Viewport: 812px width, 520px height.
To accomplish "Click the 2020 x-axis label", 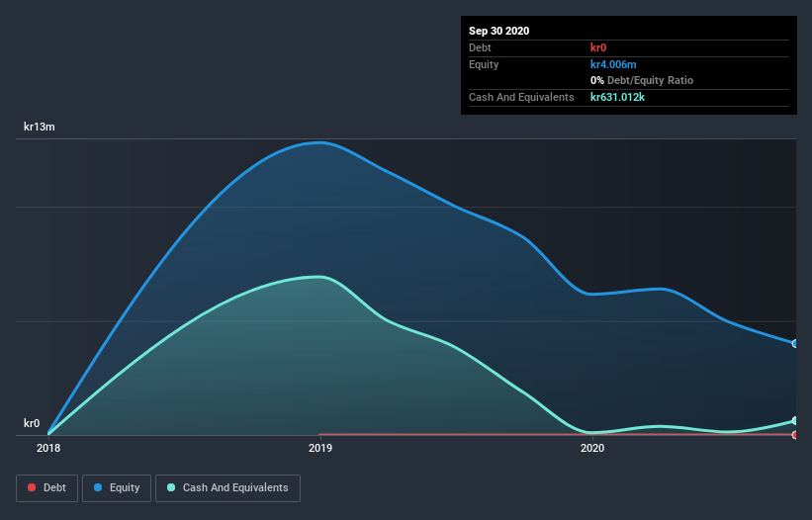I will point(592,448).
